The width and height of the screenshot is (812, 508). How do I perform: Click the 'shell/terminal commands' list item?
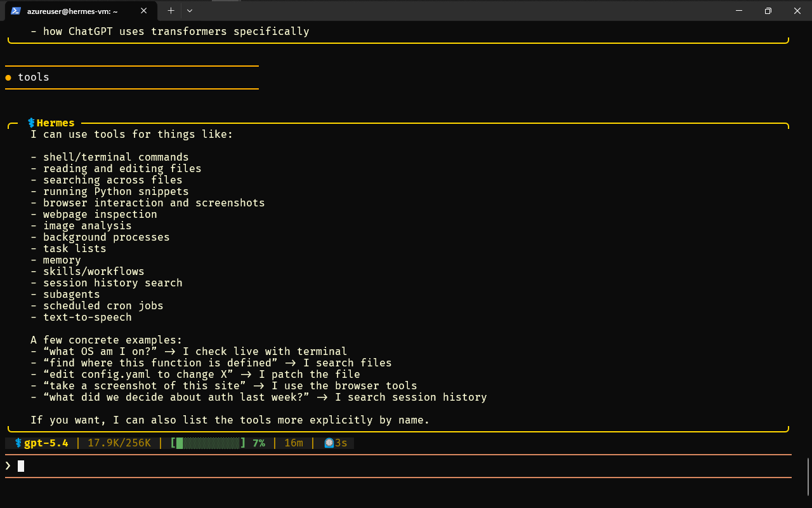pos(110,157)
